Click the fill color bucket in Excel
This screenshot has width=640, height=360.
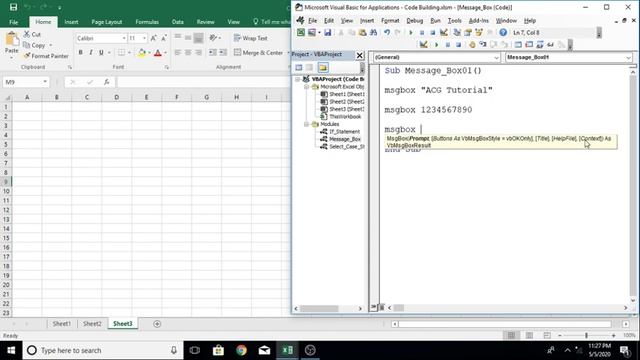[142, 53]
